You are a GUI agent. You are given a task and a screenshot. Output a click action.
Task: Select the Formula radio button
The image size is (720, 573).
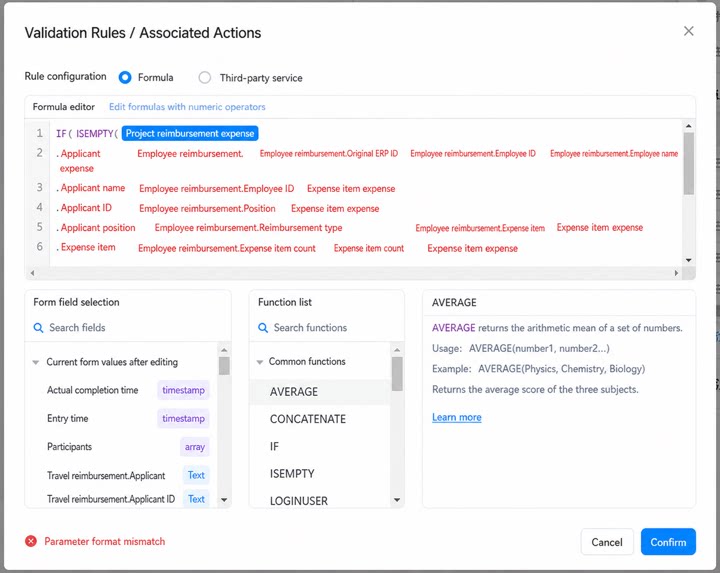click(x=125, y=77)
